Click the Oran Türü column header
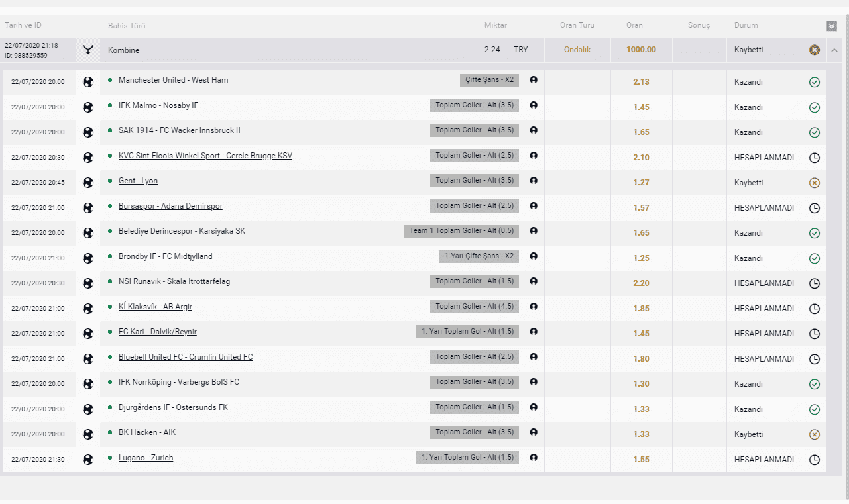The height and width of the screenshot is (504, 849). 577,25
